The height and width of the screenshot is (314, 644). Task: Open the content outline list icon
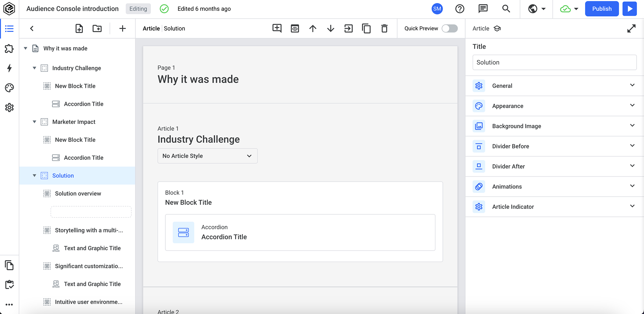click(x=9, y=29)
